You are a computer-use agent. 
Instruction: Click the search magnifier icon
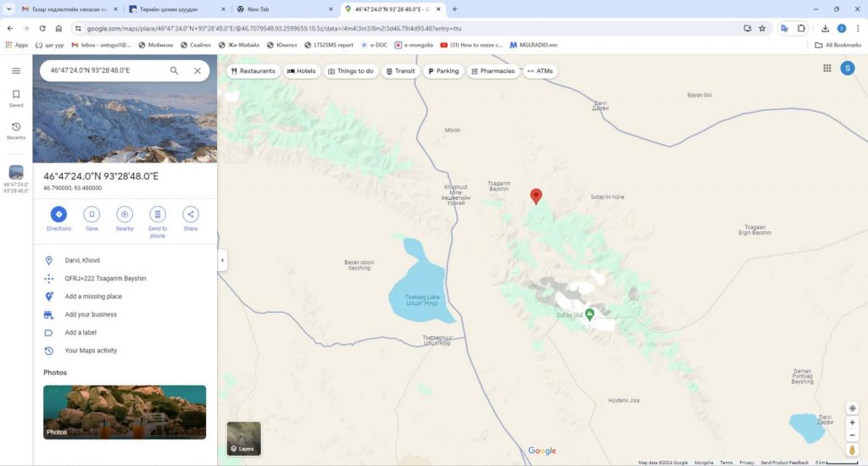point(175,71)
